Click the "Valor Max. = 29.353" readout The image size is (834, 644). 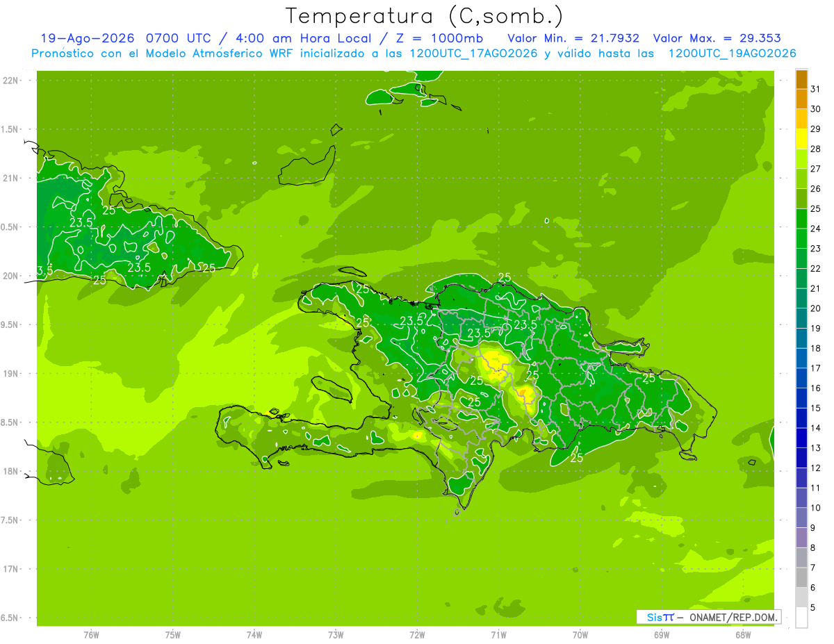[717, 38]
